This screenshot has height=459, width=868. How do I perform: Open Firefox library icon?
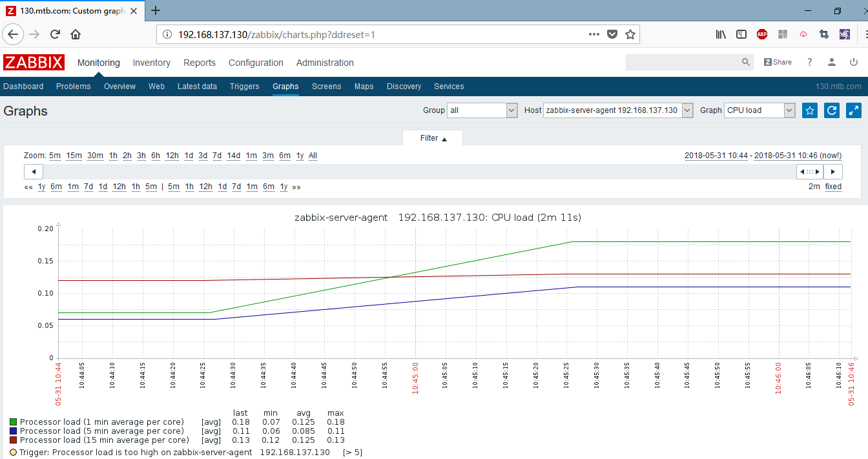[721, 34]
